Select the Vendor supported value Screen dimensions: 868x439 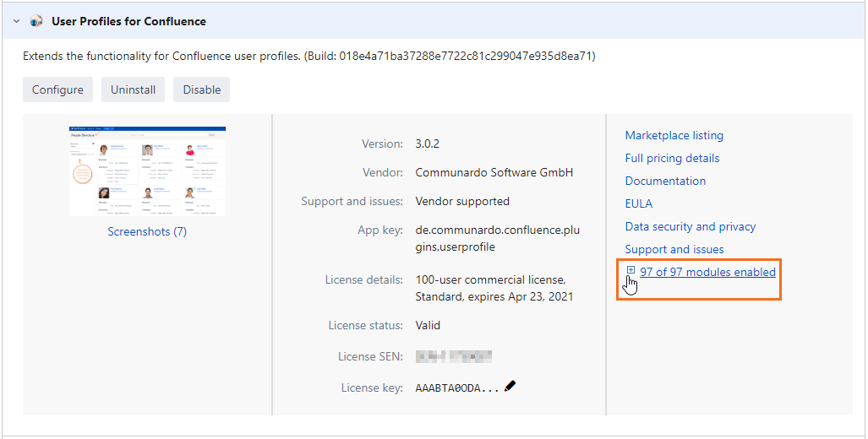[x=462, y=201]
